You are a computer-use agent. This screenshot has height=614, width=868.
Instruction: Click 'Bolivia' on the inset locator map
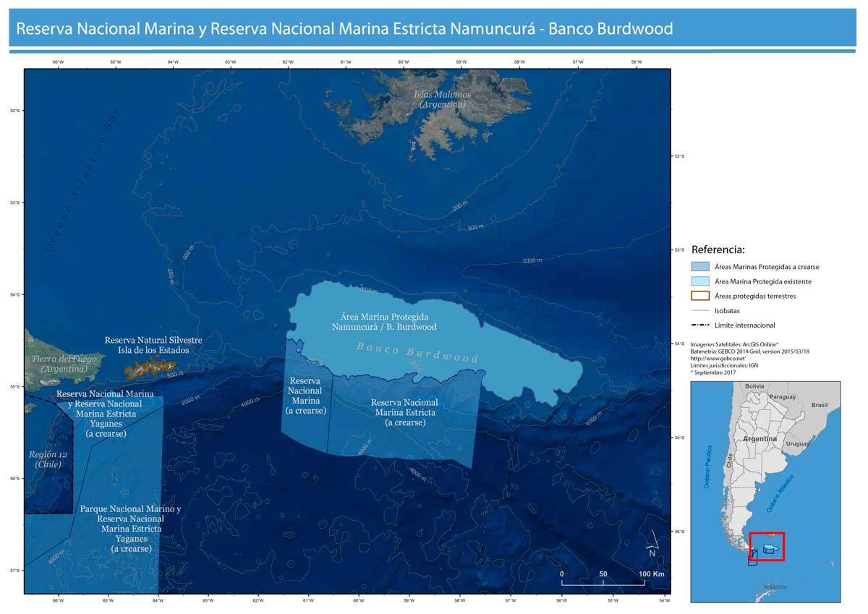tap(754, 387)
